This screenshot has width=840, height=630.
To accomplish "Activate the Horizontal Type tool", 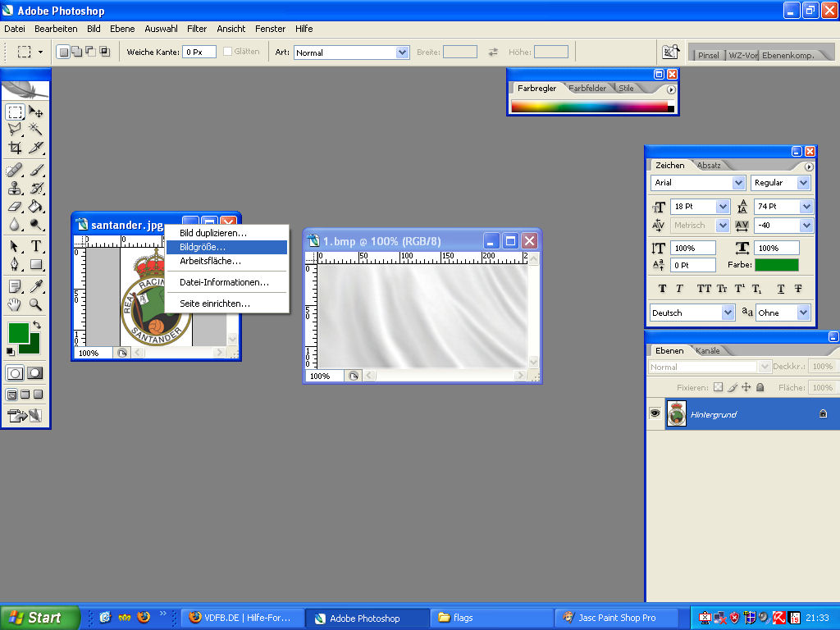I will tap(36, 246).
